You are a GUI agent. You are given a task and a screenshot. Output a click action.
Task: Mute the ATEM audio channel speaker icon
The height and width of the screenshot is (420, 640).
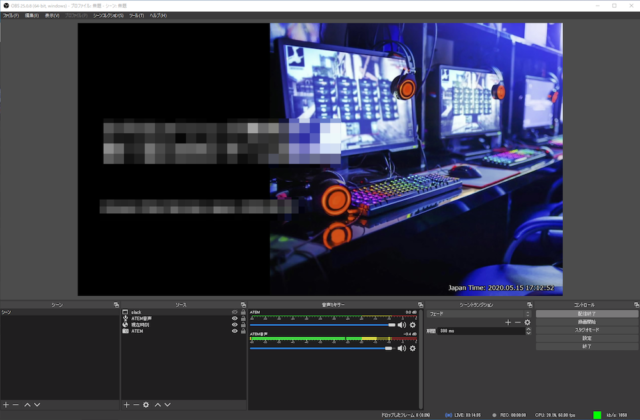[401, 325]
